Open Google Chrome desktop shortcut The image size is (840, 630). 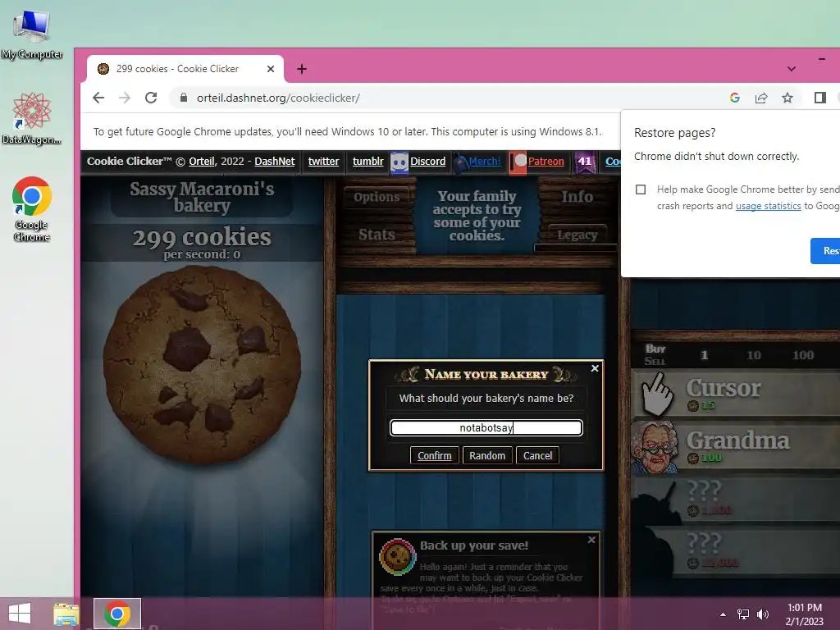[32, 209]
